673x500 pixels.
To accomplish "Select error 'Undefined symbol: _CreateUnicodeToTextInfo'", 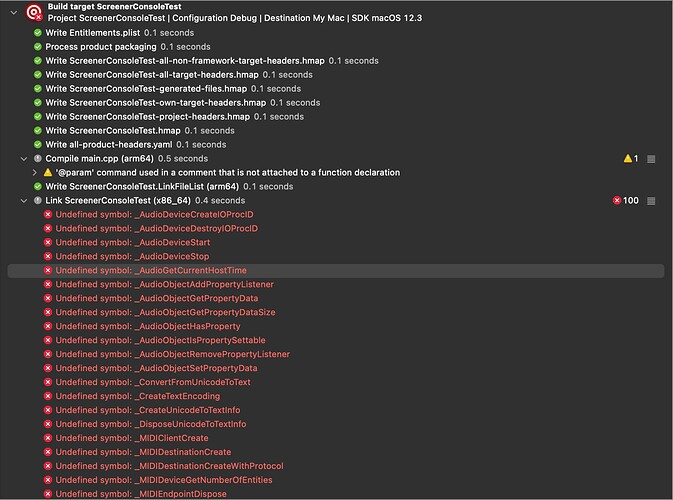I will click(x=148, y=410).
